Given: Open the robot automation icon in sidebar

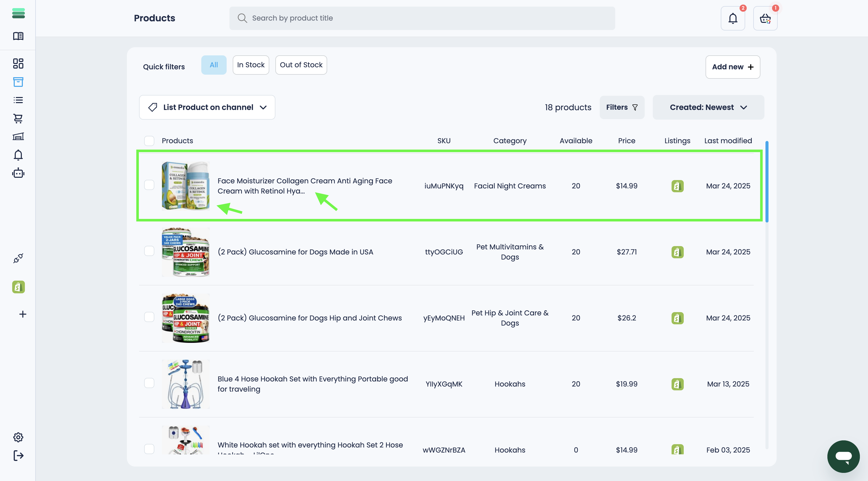Looking at the screenshot, I should coord(18,173).
